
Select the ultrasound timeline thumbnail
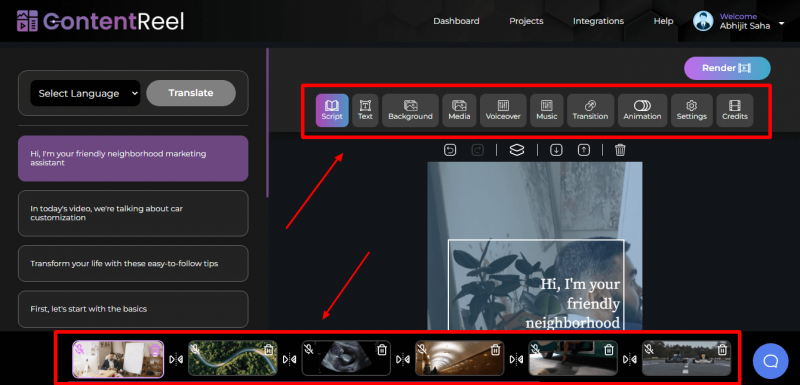point(346,358)
